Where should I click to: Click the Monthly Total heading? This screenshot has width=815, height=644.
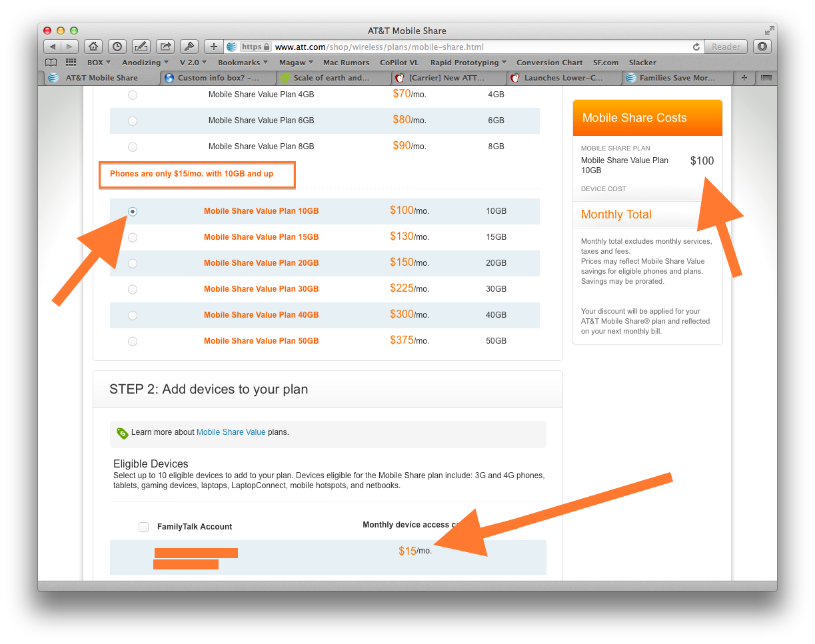[616, 214]
